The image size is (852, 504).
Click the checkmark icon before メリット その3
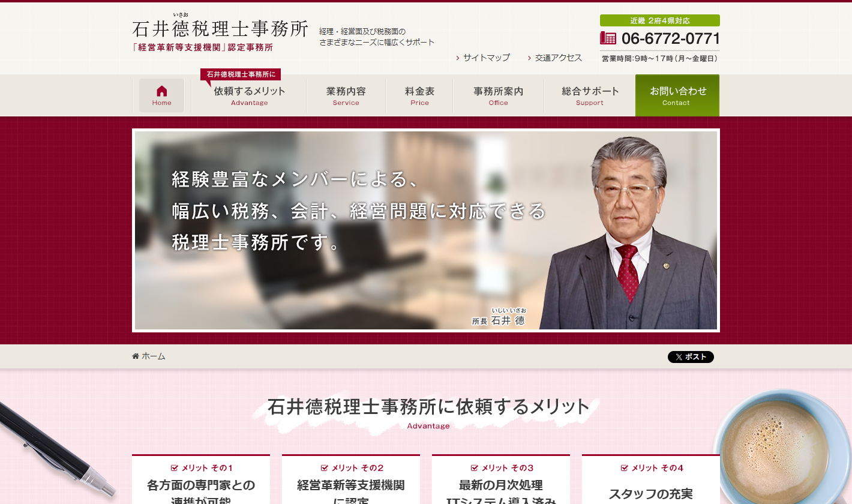tap(473, 468)
